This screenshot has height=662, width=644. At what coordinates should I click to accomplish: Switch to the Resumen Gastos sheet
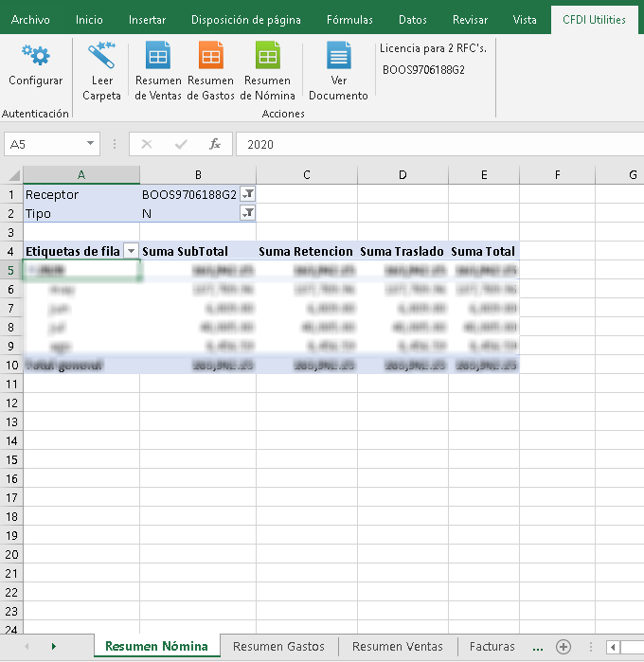point(278,647)
